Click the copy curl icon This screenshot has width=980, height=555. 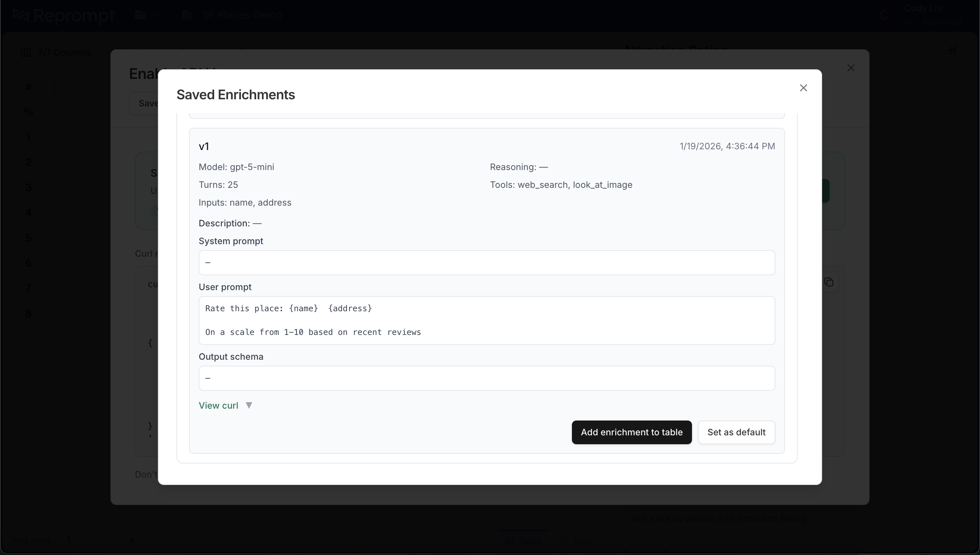[x=828, y=282]
